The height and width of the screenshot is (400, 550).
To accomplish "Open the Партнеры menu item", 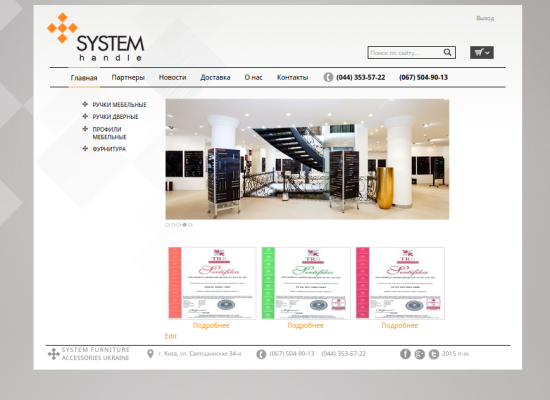I will pos(128,77).
